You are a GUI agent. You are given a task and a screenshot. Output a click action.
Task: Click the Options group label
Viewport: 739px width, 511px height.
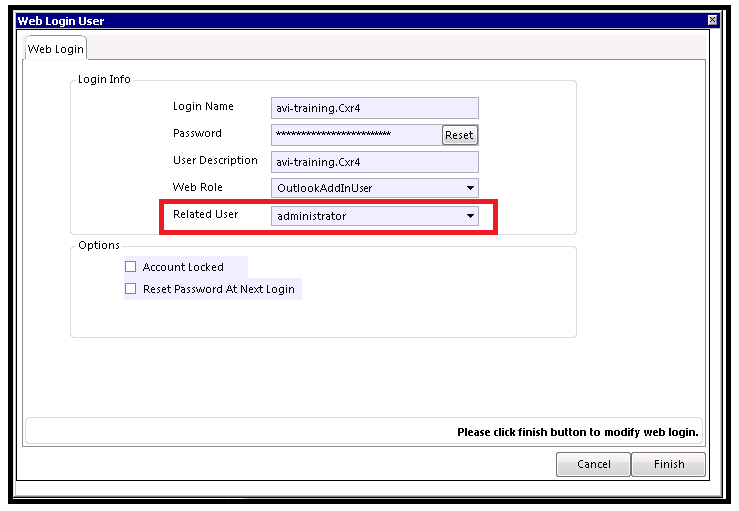tap(99, 245)
